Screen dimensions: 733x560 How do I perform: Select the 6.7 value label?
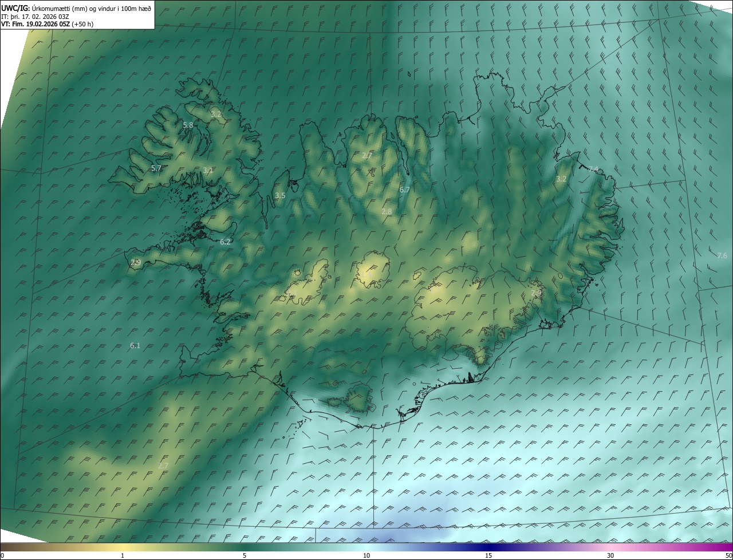click(x=404, y=190)
